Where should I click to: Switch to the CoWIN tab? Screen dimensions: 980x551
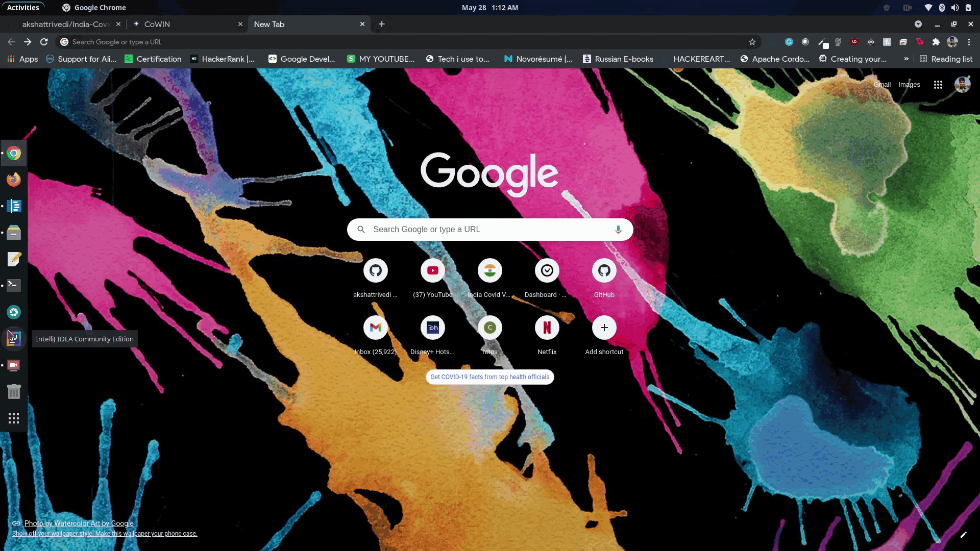[184, 24]
